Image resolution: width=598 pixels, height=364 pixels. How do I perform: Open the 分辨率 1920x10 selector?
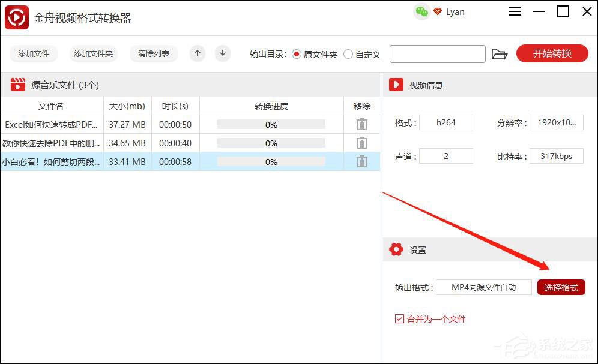click(x=557, y=122)
